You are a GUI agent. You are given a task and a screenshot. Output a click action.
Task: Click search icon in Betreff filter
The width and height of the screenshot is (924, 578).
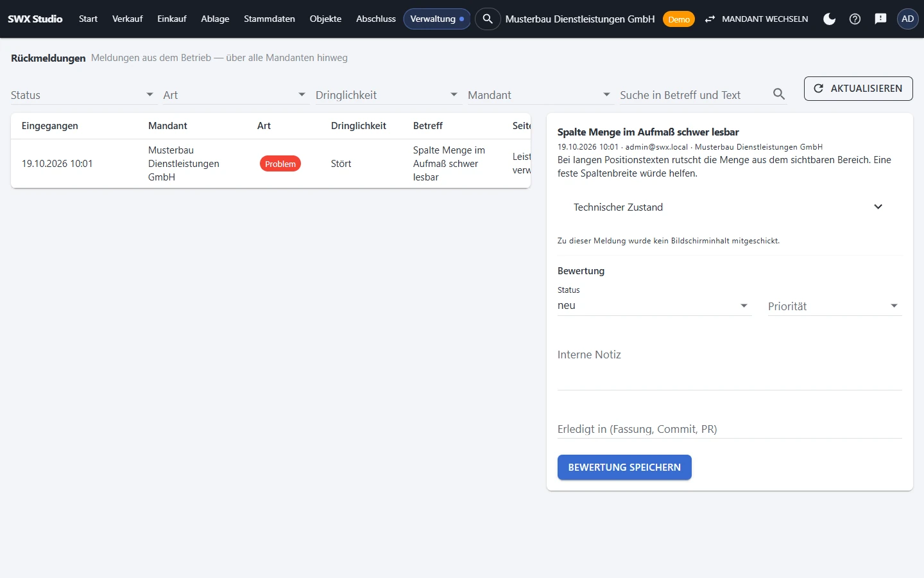coord(779,94)
